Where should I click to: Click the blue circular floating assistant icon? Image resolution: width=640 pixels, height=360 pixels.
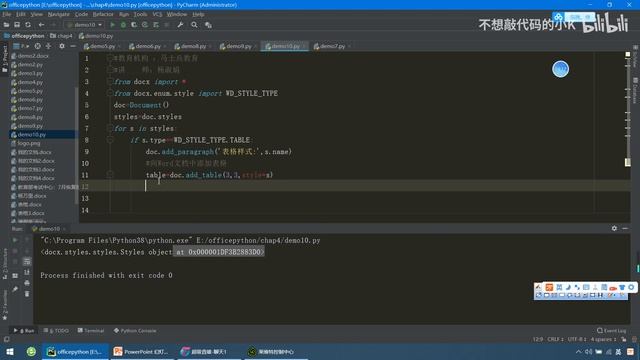tap(560, 69)
